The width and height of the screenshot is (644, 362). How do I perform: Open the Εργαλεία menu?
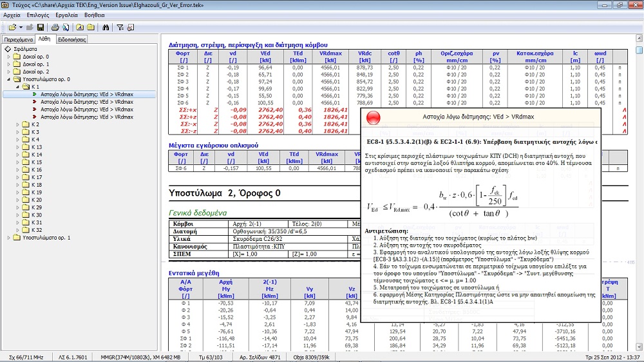click(66, 15)
